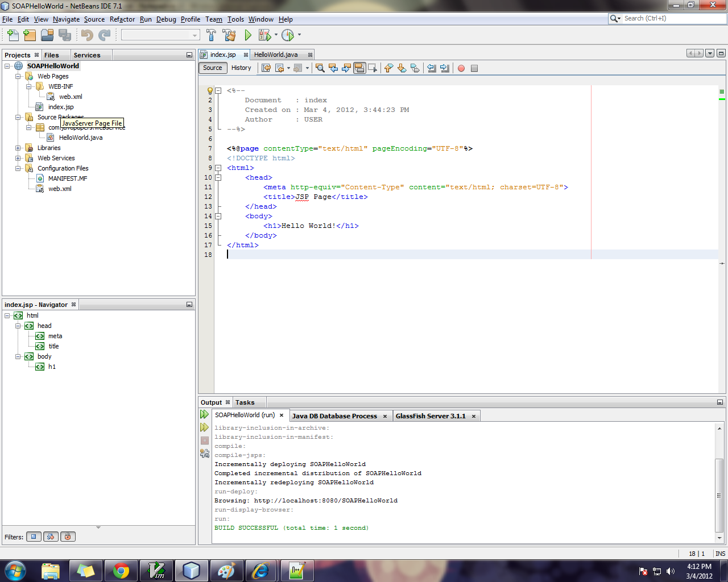This screenshot has width=728, height=582.
Task: Collapse the body node in the Navigator
Action: tap(19, 356)
